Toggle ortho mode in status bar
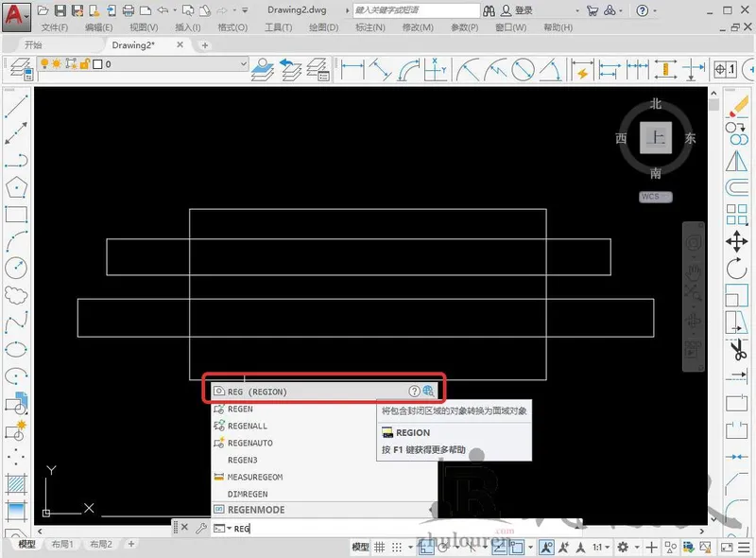 coord(424,547)
